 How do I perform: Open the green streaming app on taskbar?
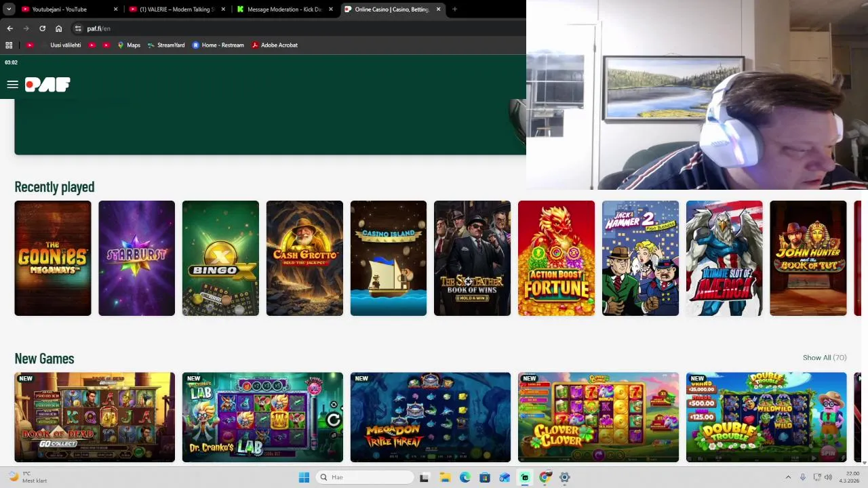[x=525, y=477]
